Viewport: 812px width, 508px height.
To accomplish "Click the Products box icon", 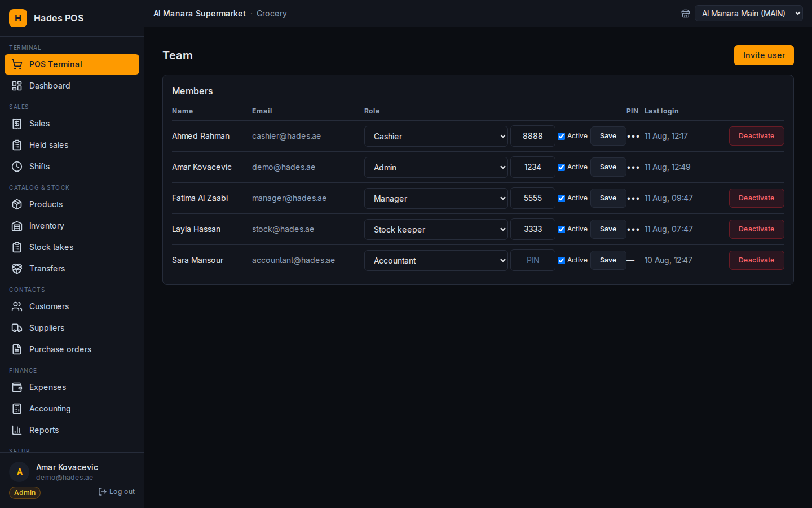I will [17, 204].
